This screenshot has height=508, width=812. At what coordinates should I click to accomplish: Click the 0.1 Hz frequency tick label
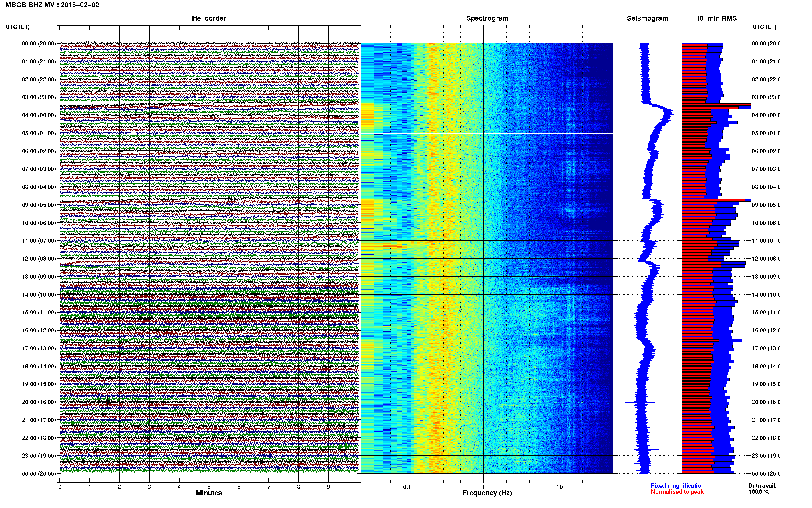(x=407, y=487)
